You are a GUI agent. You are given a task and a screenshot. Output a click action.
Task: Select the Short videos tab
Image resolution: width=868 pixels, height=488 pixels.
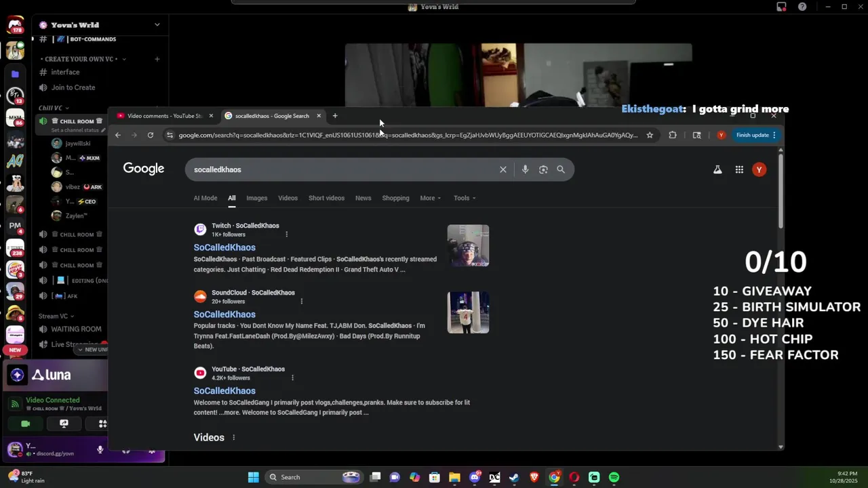tap(326, 198)
